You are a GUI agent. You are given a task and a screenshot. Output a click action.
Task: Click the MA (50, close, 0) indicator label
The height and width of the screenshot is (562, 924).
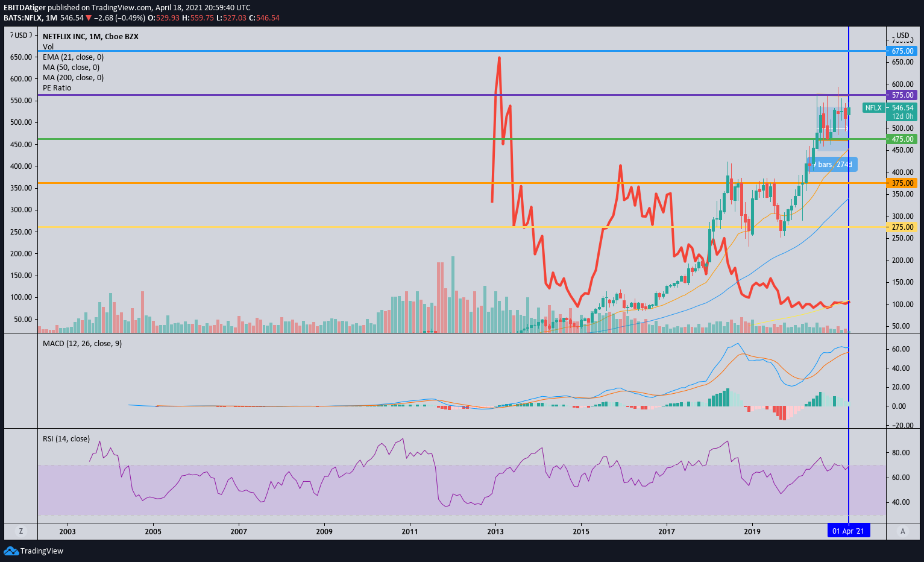pyautogui.click(x=71, y=68)
